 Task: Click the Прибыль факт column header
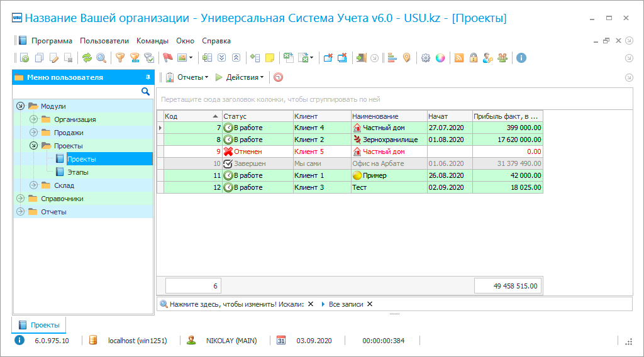tap(508, 116)
